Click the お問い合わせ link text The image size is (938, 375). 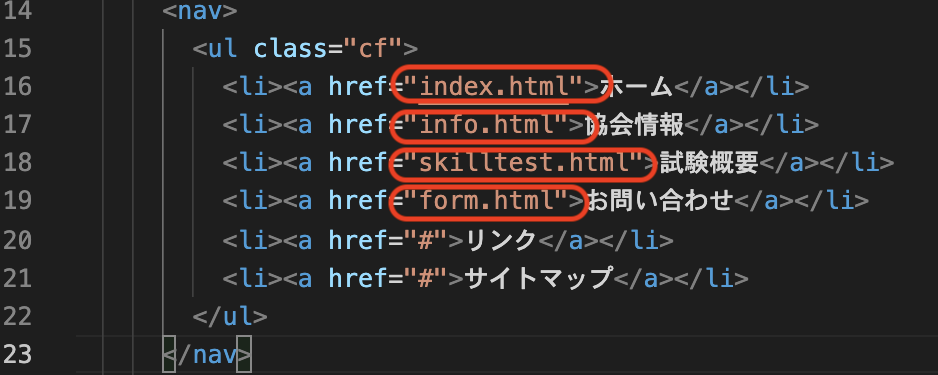(x=659, y=201)
